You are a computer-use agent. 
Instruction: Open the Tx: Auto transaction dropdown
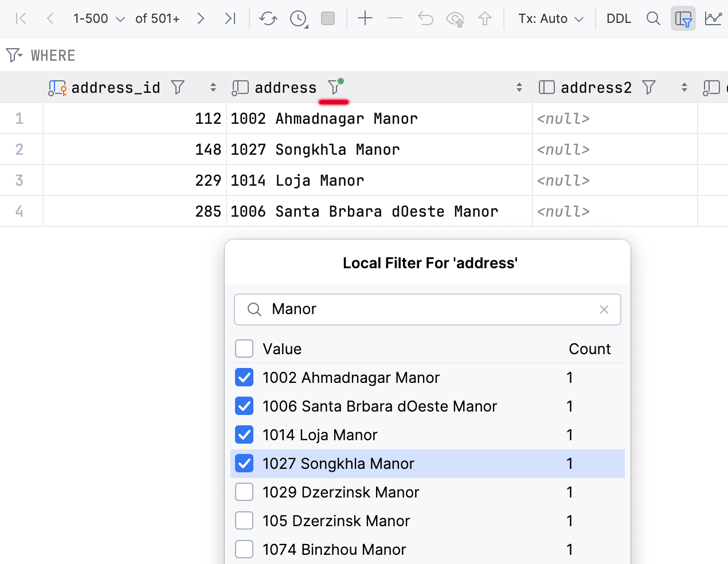click(x=550, y=19)
